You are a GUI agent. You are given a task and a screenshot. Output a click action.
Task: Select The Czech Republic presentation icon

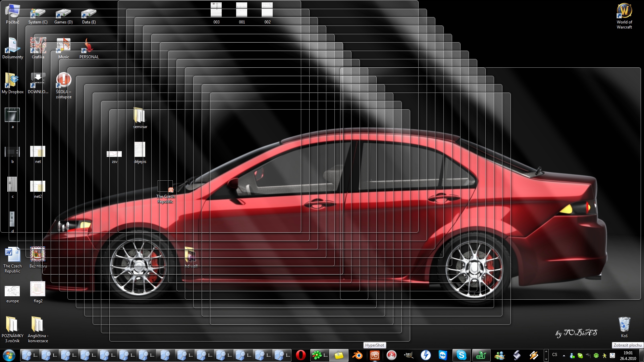pyautogui.click(x=165, y=192)
